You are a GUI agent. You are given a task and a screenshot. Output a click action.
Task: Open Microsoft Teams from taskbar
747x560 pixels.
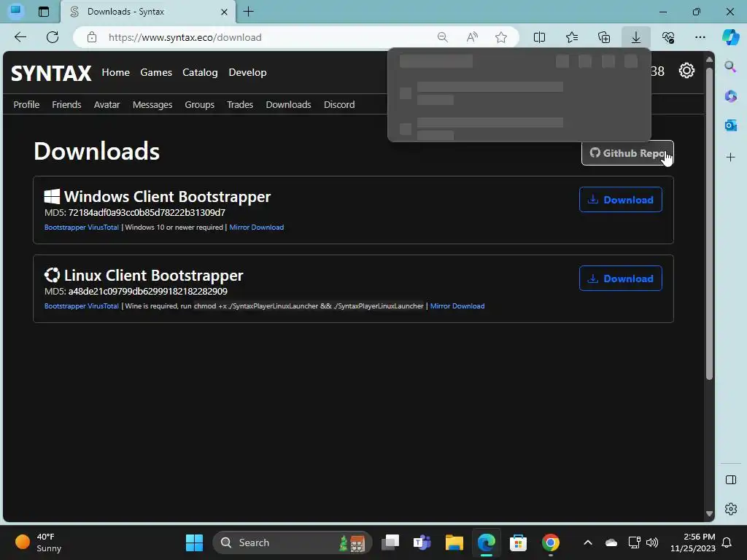click(422, 542)
